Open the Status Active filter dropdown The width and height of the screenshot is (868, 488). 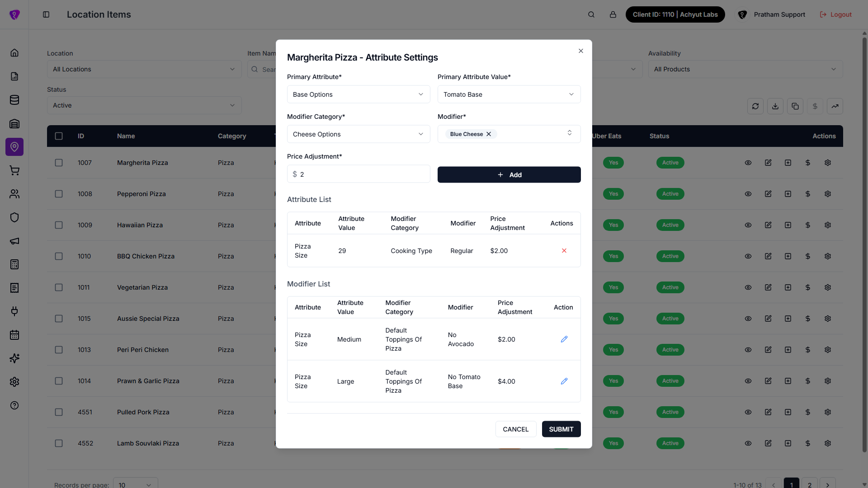tap(144, 105)
